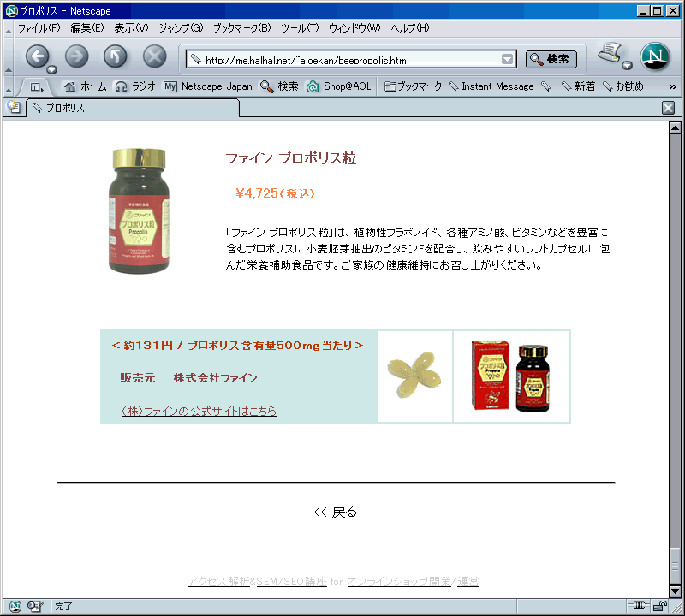This screenshot has height=616, width=685.
Task: Open the SEM/SEO講座 footer link
Action: (292, 581)
